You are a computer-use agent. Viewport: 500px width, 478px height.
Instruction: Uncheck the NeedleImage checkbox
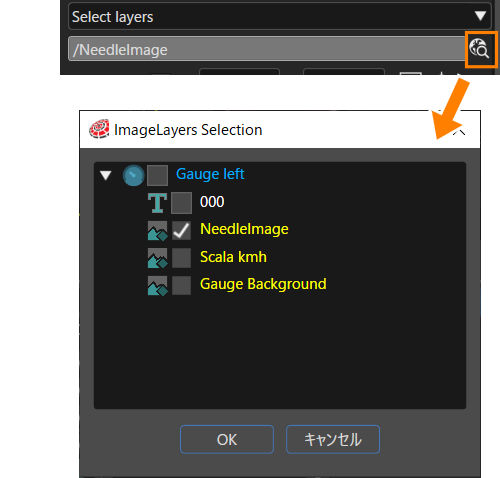click(x=181, y=230)
